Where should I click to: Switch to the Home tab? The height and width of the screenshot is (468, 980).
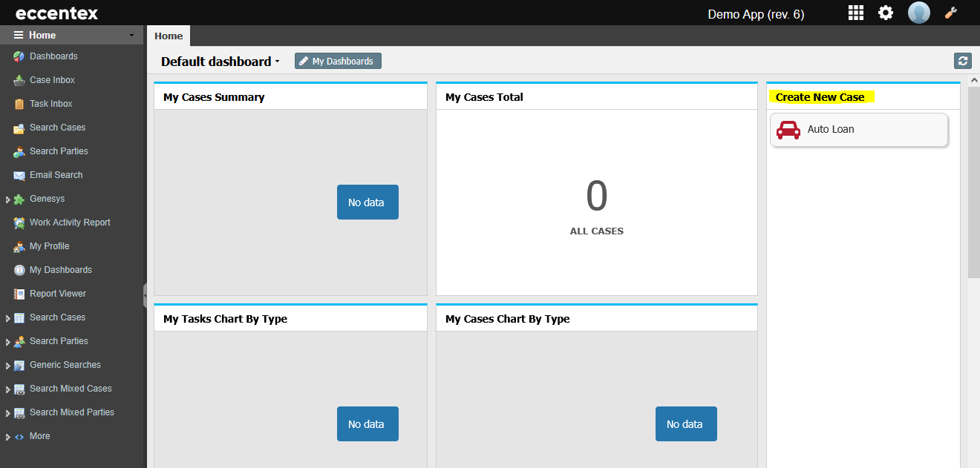169,36
